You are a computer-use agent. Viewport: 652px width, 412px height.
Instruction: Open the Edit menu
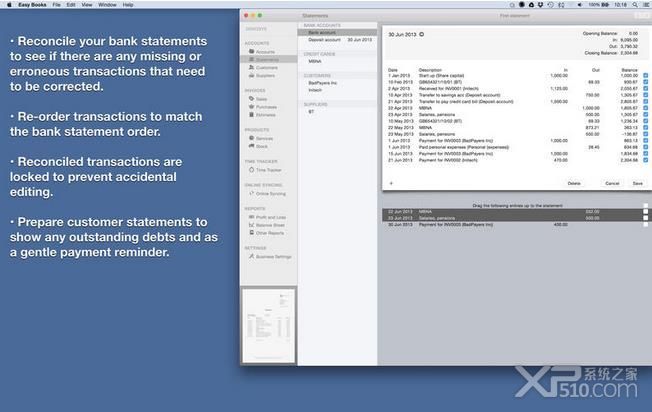(71, 5)
